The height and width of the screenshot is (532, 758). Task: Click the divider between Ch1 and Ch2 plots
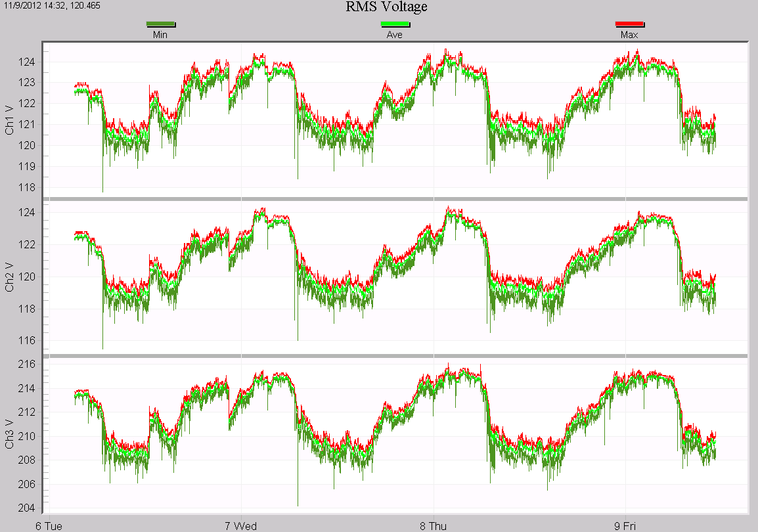(395, 198)
